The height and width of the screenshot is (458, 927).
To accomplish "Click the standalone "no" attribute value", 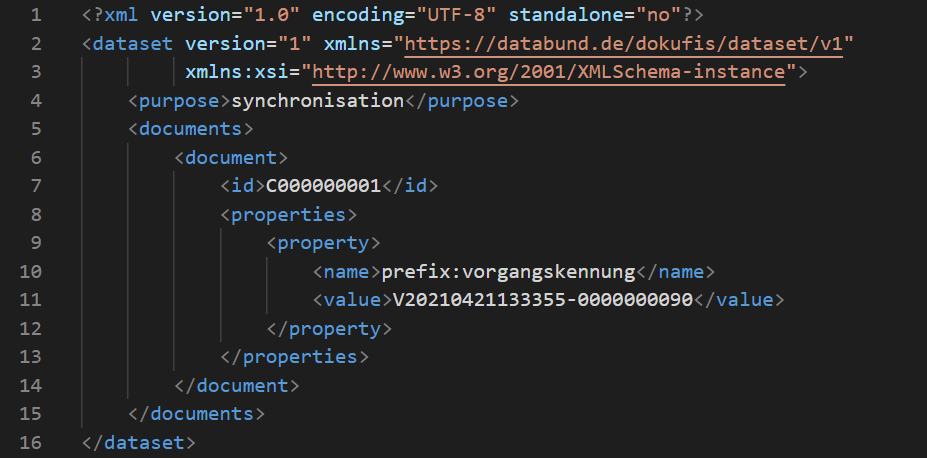I will pos(658,15).
